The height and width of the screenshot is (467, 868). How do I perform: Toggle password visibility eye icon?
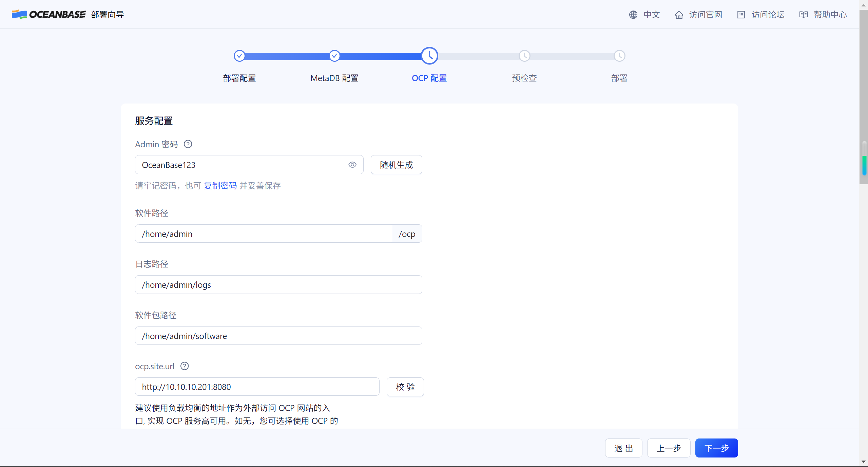point(352,165)
